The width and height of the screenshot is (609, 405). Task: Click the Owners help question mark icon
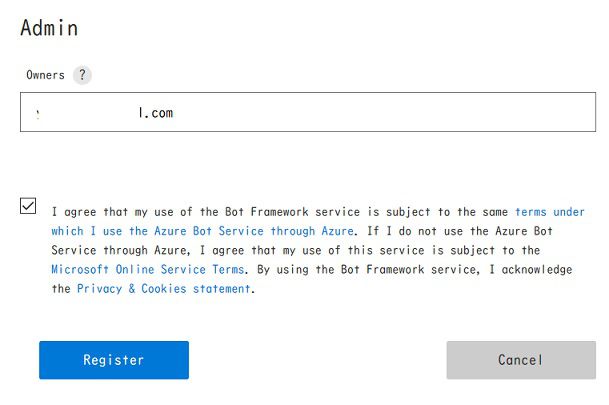[x=82, y=75]
